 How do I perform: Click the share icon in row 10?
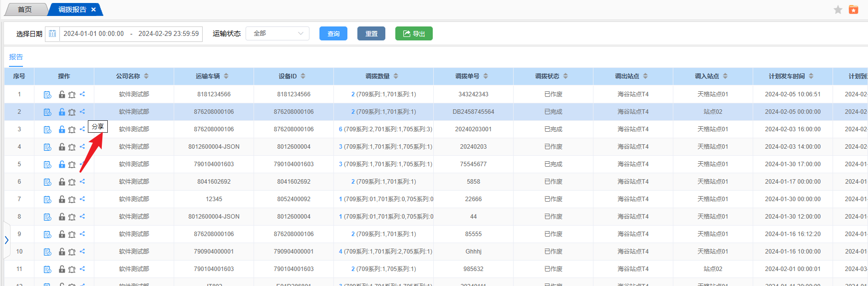82,251
